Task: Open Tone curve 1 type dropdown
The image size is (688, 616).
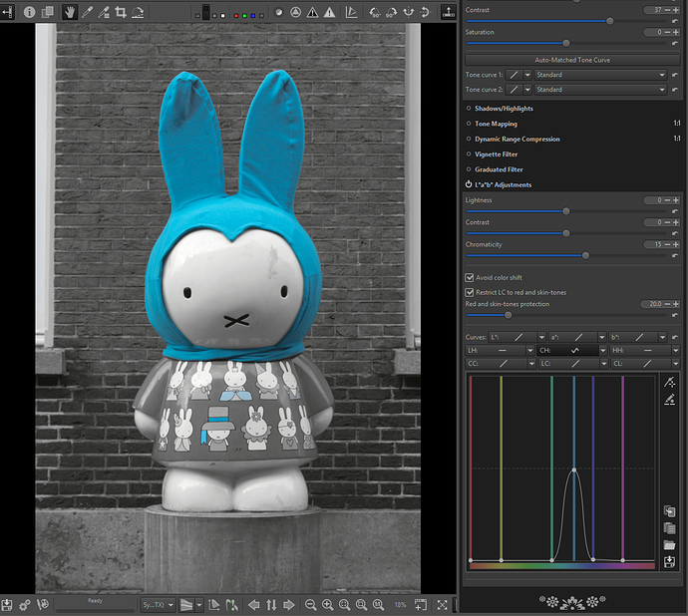Action: [527, 75]
